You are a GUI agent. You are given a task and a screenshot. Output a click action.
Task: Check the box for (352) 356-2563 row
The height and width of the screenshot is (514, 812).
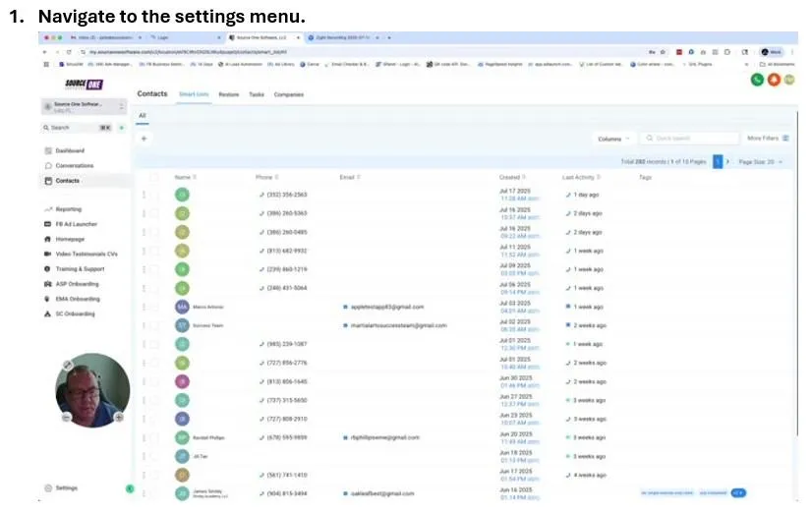tap(153, 195)
